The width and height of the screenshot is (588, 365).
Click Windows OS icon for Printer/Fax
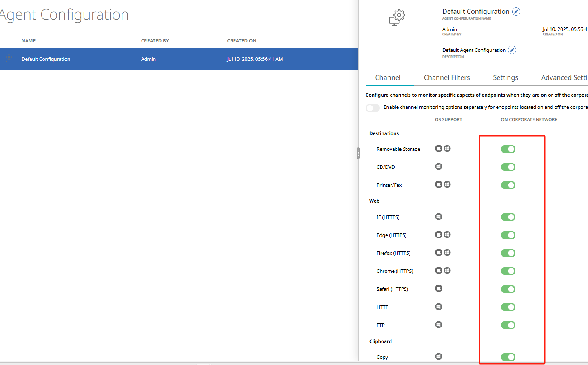pos(447,184)
